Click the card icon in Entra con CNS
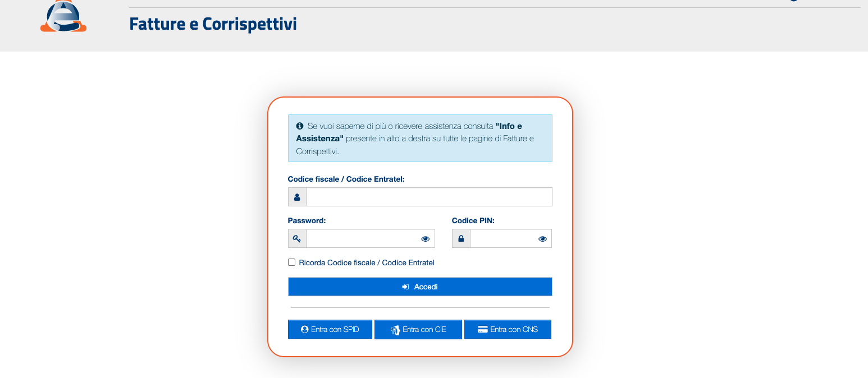868x378 pixels. [x=482, y=330]
